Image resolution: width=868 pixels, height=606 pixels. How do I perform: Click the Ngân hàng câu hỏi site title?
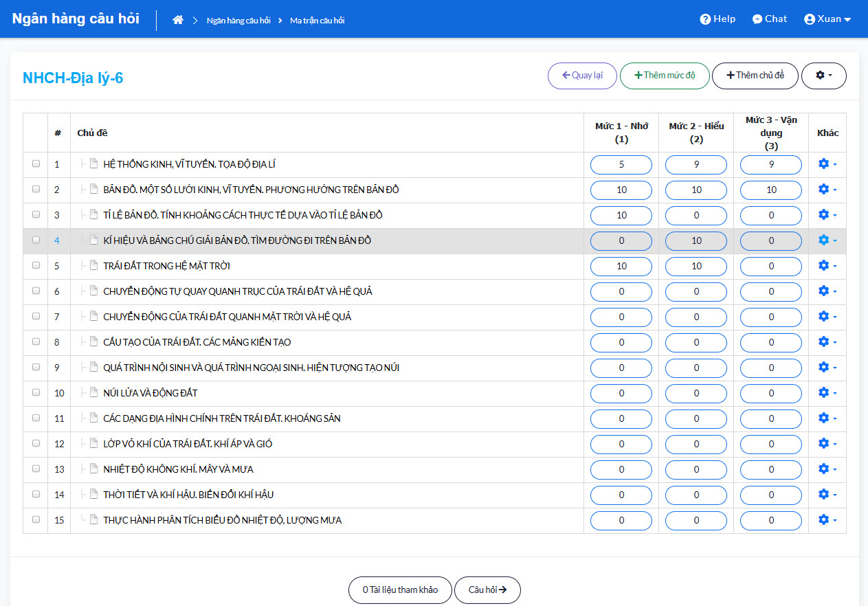pyautogui.click(x=76, y=19)
